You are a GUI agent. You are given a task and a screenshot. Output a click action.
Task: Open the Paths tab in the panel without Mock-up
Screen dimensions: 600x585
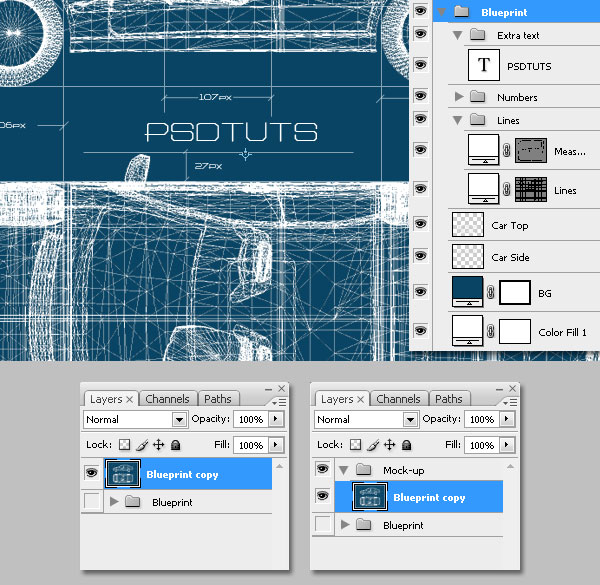pyautogui.click(x=216, y=399)
